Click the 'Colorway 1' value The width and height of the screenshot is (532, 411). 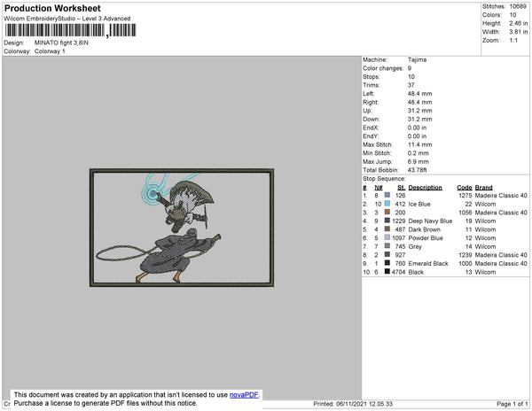[x=50, y=51]
